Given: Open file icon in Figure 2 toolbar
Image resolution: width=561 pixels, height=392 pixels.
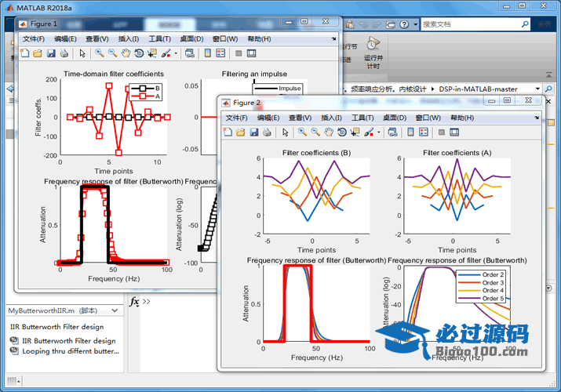Looking at the screenshot, I should (240, 132).
